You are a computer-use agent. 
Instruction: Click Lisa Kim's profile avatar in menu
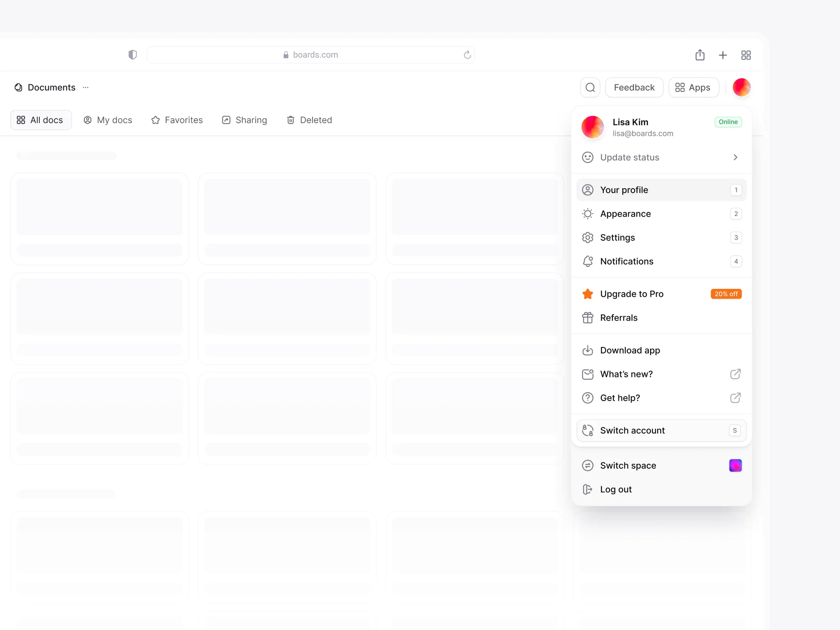pos(593,127)
